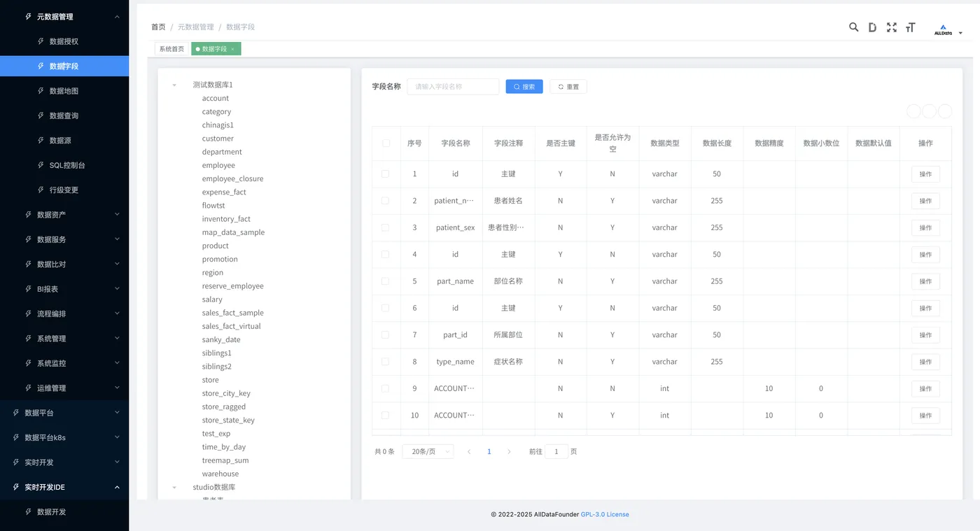Open the 数据平台 sidebar menu
The width and height of the screenshot is (980, 531).
(x=64, y=413)
